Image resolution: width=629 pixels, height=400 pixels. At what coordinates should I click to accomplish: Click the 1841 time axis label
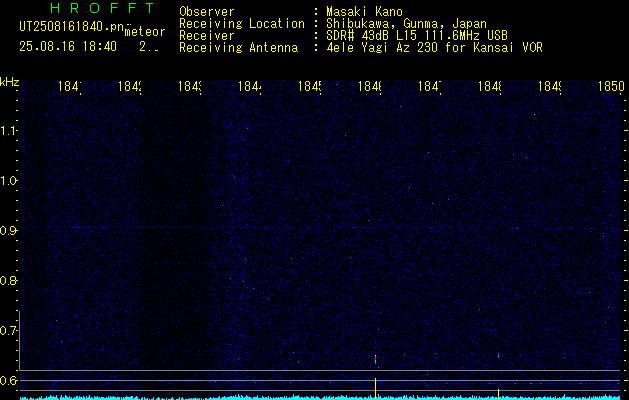coord(70,86)
